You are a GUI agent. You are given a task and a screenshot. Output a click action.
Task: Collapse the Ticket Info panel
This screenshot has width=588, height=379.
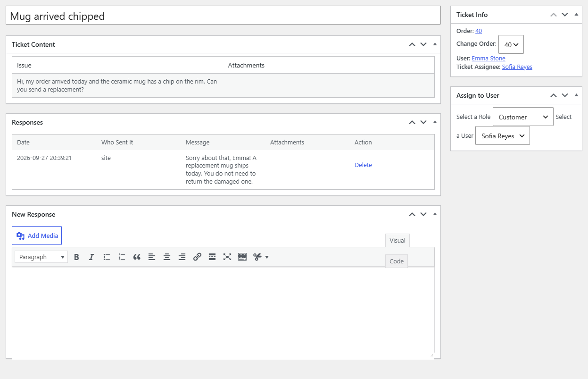point(576,15)
